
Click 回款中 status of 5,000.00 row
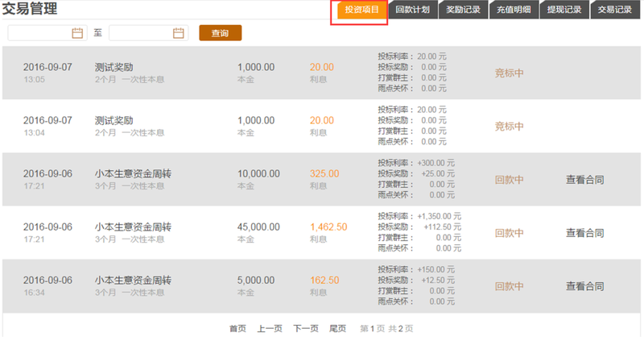coord(510,286)
